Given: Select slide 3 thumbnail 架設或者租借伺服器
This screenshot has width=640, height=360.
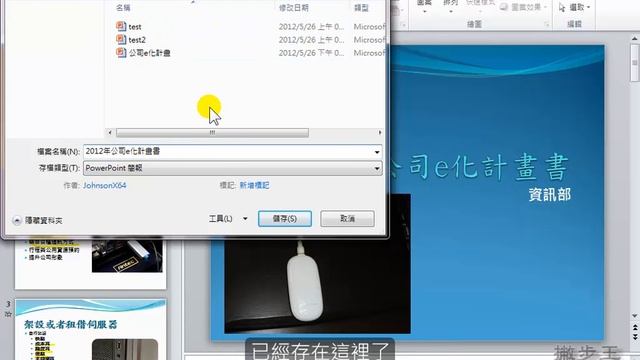Looking at the screenshot, I should [91, 329].
